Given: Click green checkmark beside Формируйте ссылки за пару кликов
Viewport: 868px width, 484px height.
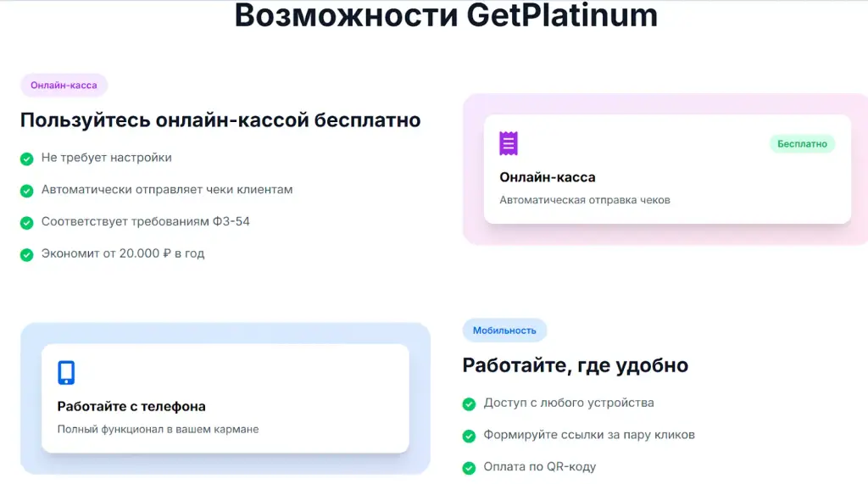Looking at the screenshot, I should (x=469, y=437).
